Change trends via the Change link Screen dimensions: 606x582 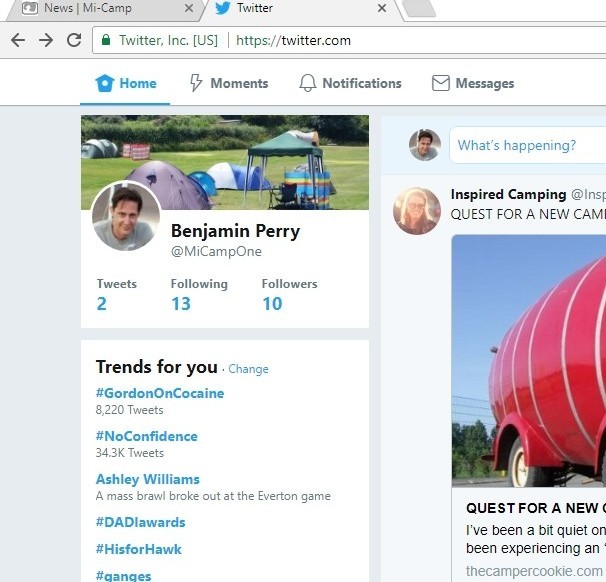(248, 369)
